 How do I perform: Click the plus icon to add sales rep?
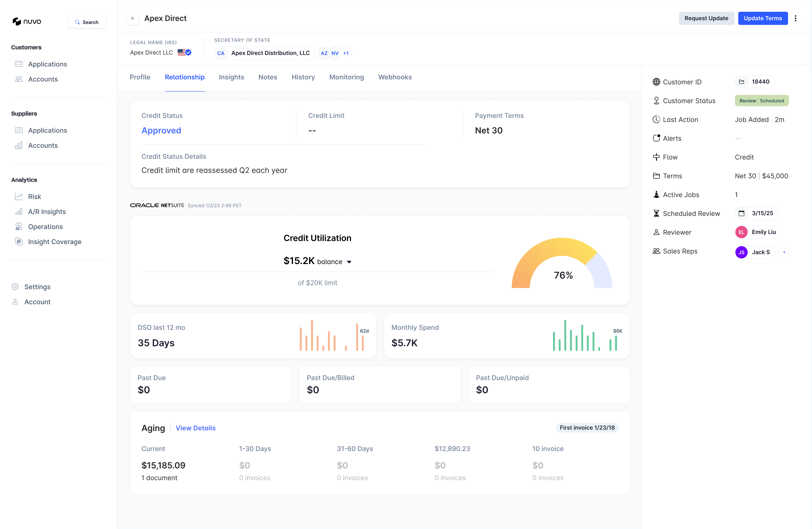click(784, 252)
